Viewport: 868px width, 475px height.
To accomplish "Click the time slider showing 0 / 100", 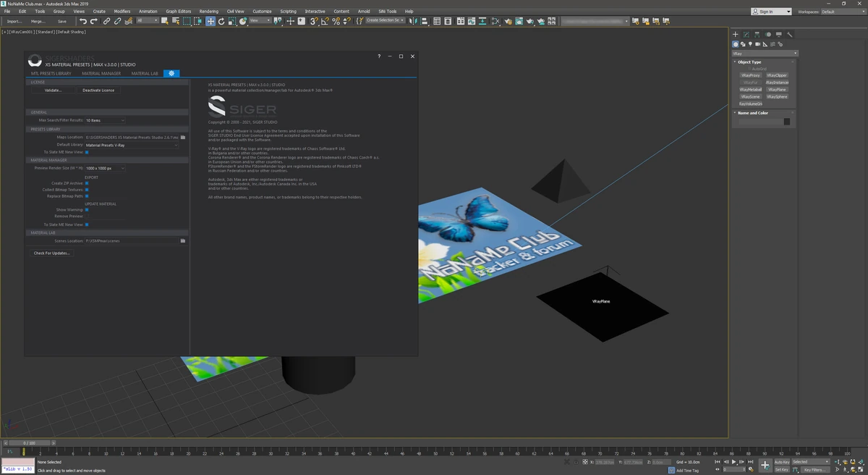I will pos(29,442).
